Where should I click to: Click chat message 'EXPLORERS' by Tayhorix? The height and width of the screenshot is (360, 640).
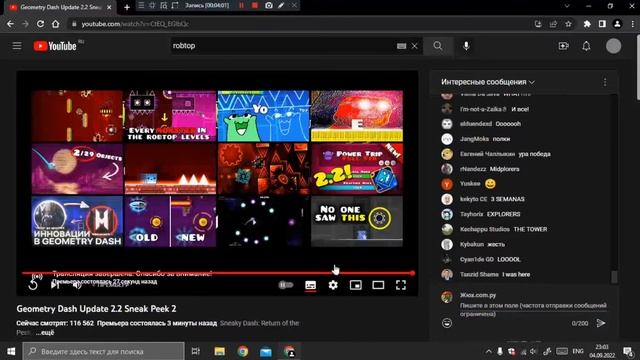point(503,214)
